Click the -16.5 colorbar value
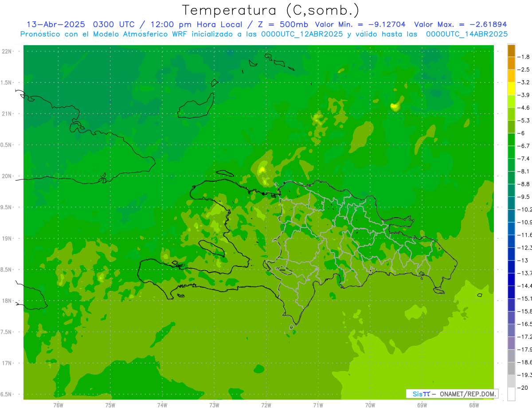 click(x=524, y=324)
